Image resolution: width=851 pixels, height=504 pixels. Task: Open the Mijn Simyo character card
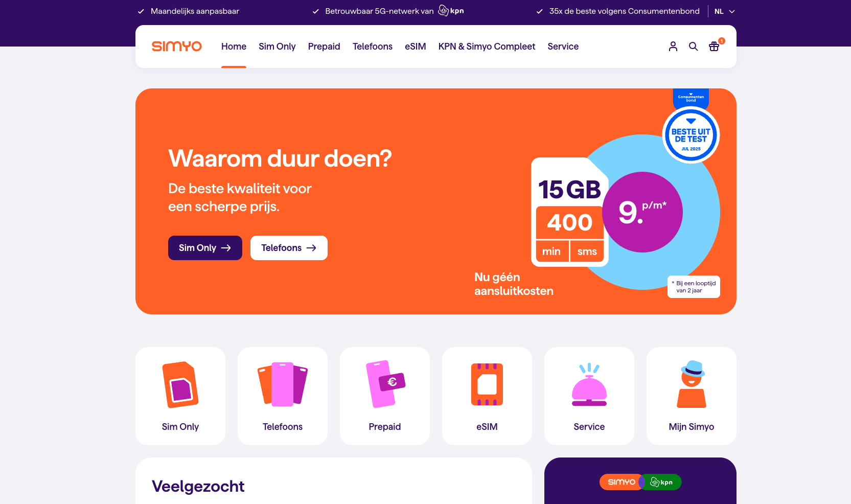[x=692, y=396]
